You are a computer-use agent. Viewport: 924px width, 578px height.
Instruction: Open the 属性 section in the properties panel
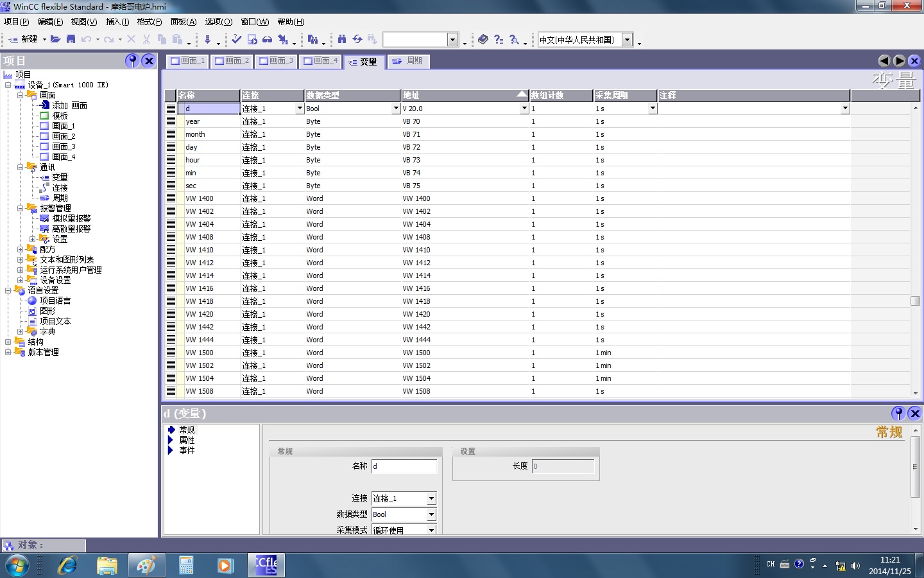click(x=187, y=440)
